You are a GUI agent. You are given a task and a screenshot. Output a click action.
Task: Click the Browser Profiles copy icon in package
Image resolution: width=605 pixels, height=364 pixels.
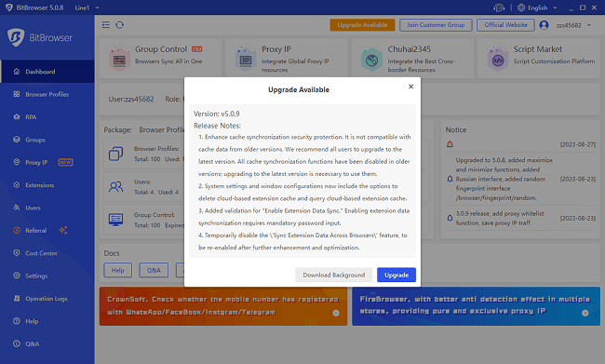click(x=115, y=154)
